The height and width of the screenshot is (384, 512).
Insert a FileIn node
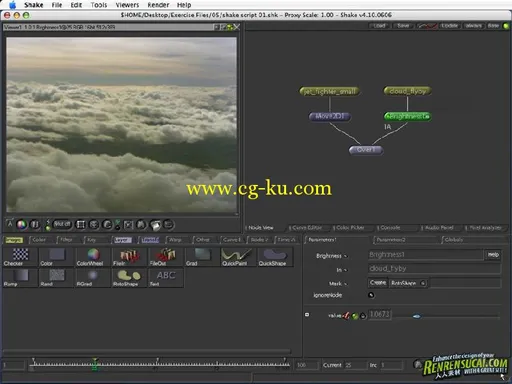pyautogui.click(x=129, y=257)
